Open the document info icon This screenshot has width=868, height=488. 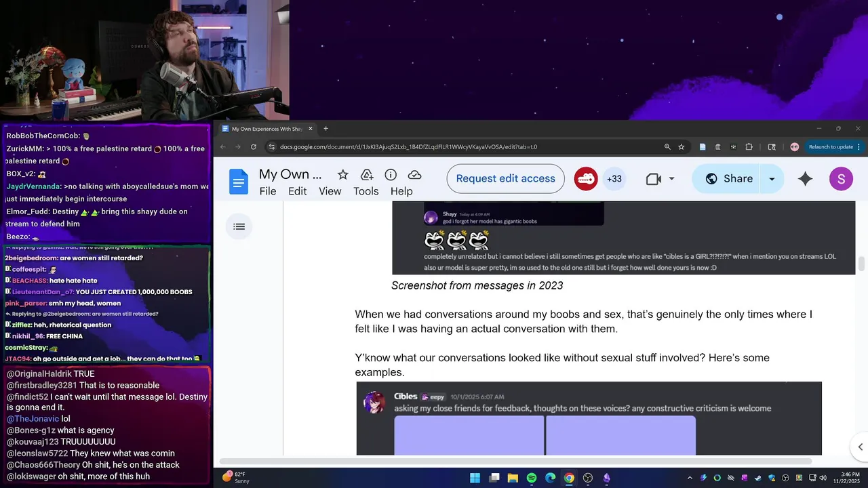(x=391, y=175)
